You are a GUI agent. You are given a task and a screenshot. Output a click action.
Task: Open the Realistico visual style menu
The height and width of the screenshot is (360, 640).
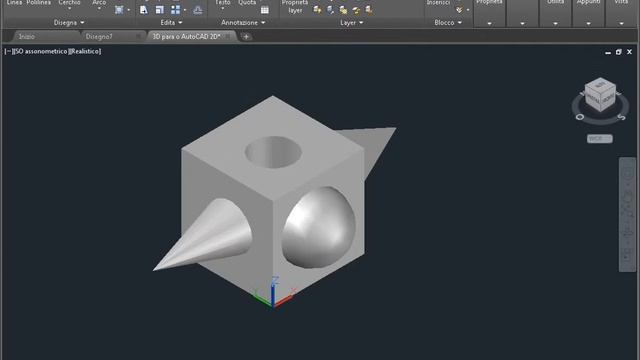(85, 51)
